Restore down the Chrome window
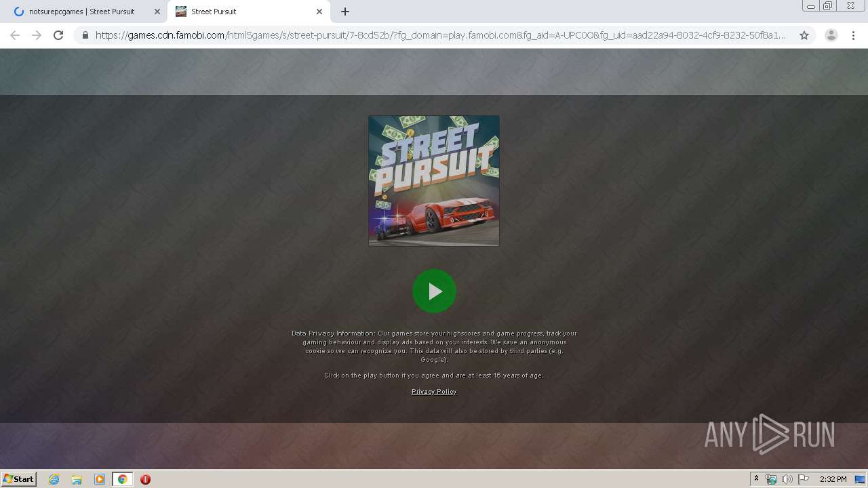The height and width of the screenshot is (488, 868). pyautogui.click(x=828, y=6)
